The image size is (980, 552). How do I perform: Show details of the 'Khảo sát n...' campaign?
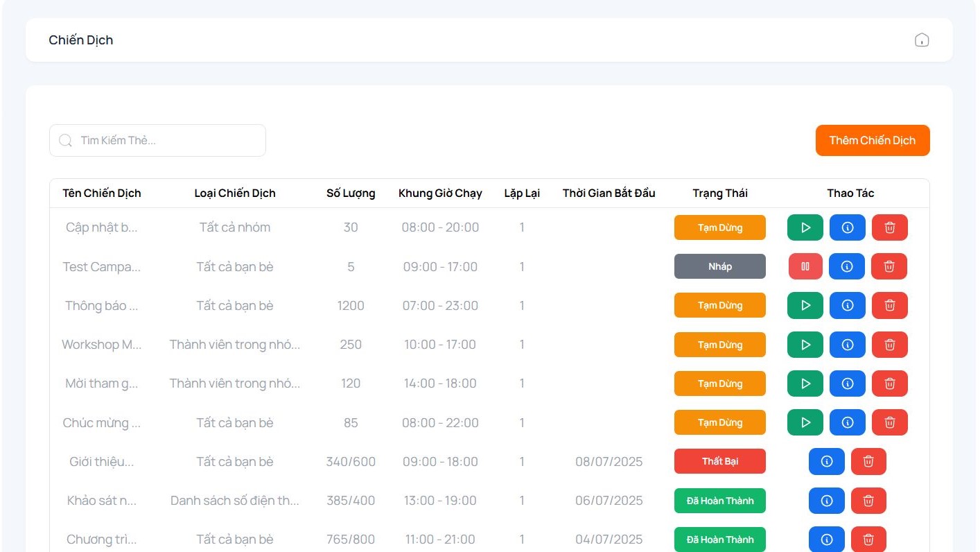pyautogui.click(x=826, y=501)
